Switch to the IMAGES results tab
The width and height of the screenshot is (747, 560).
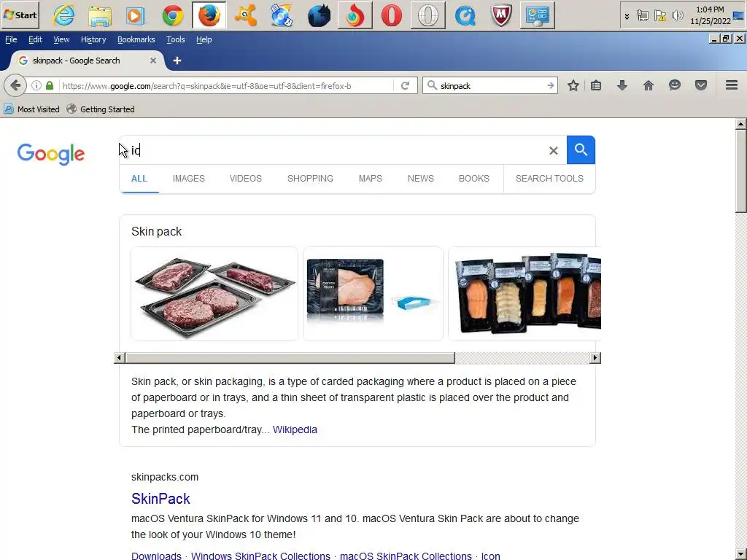(189, 179)
